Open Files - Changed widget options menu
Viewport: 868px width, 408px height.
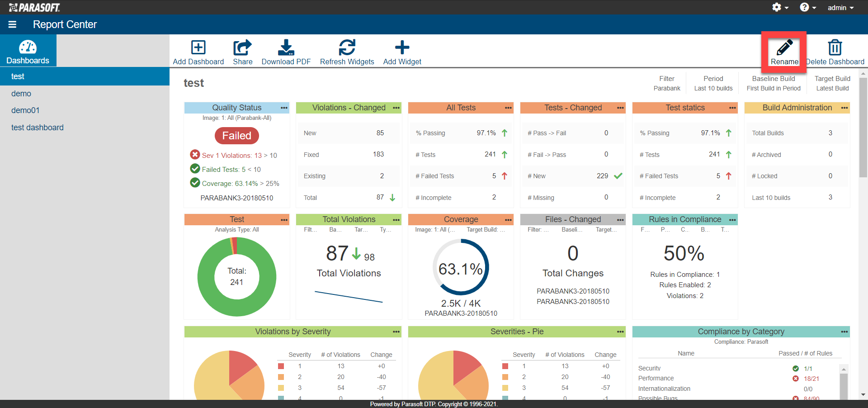pyautogui.click(x=620, y=220)
